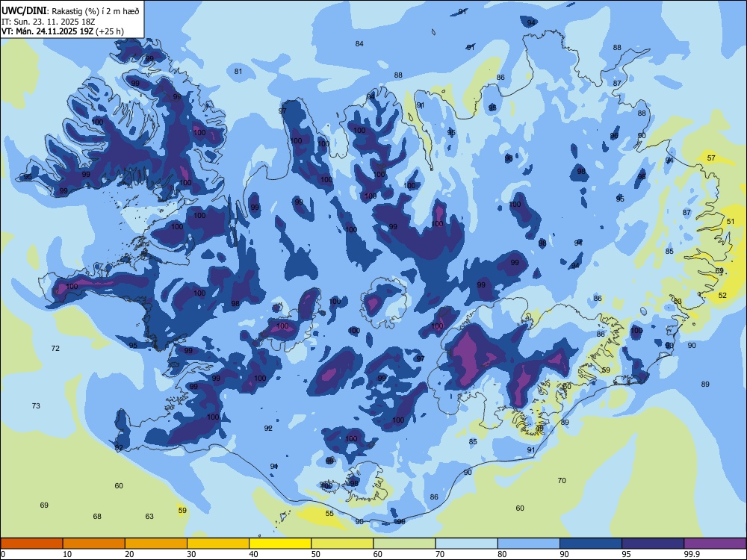Click the humidity value '52' in the east
The image size is (747, 560).
[x=722, y=295]
